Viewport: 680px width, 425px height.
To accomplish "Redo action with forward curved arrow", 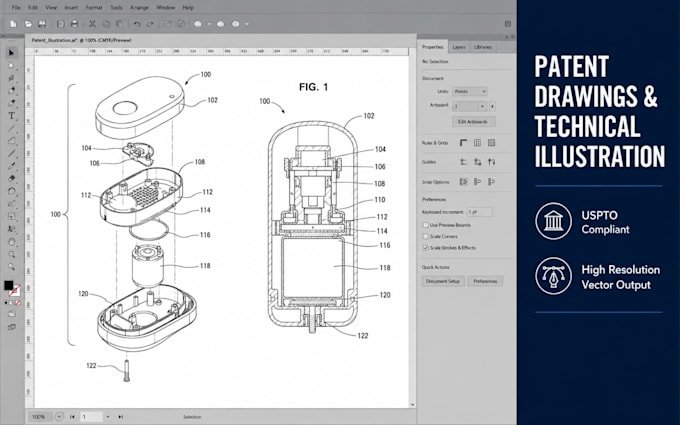I will (x=150, y=24).
